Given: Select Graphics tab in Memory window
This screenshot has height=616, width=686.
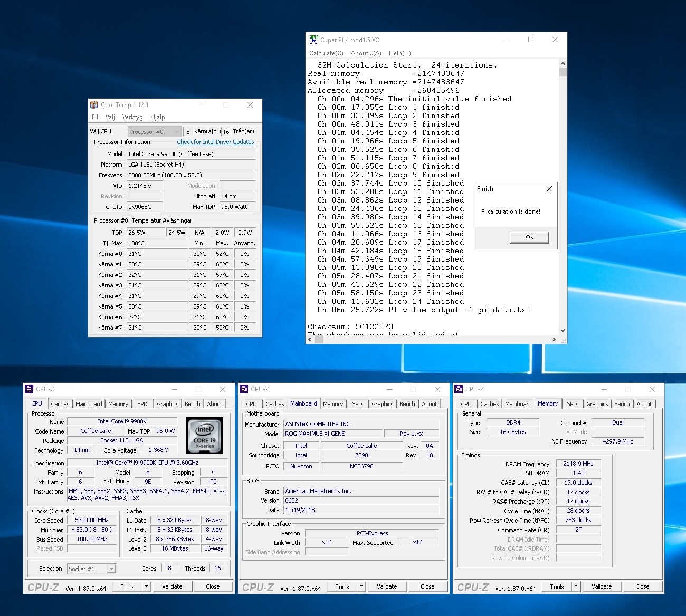Looking at the screenshot, I should click(x=597, y=404).
